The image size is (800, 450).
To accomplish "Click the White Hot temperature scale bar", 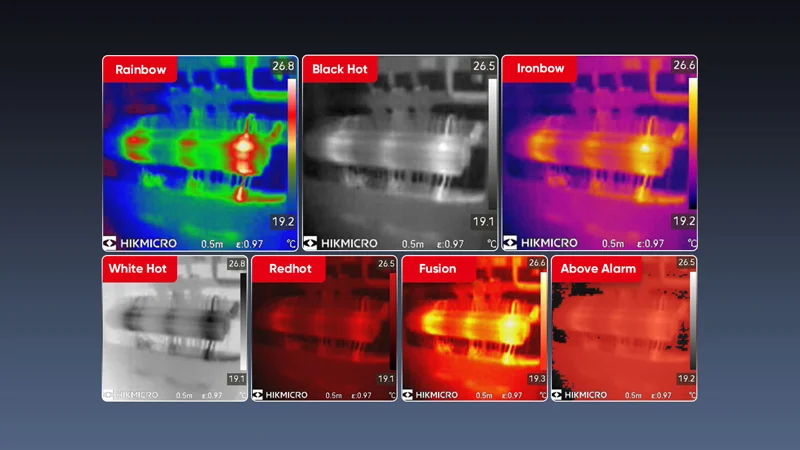I will 243,321.
